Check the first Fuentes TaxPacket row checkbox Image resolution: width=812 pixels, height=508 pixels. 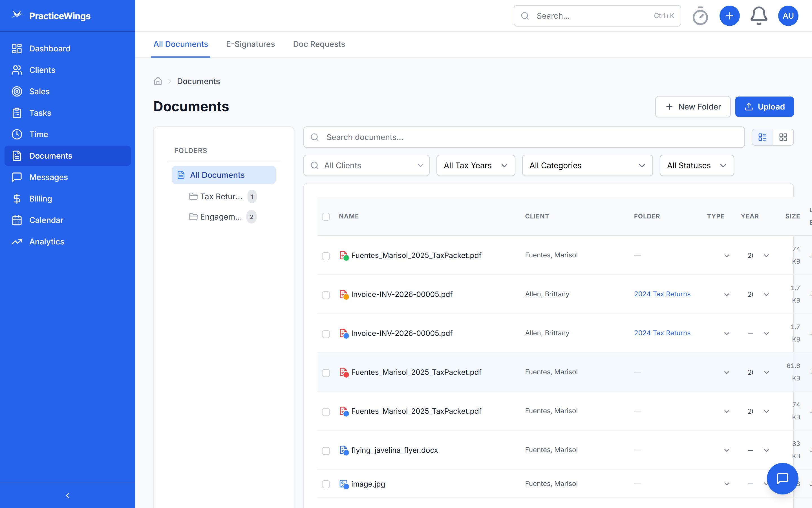point(326,256)
